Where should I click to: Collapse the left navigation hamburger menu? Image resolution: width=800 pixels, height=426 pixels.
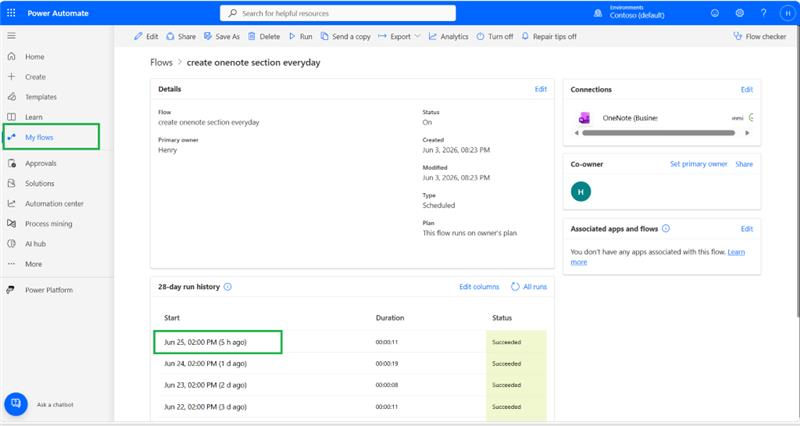tap(11, 36)
